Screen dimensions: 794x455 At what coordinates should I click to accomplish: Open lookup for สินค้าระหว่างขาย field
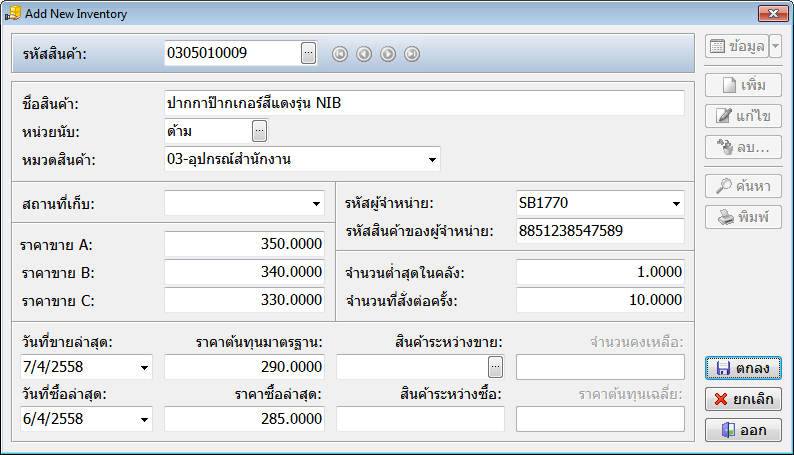[495, 367]
